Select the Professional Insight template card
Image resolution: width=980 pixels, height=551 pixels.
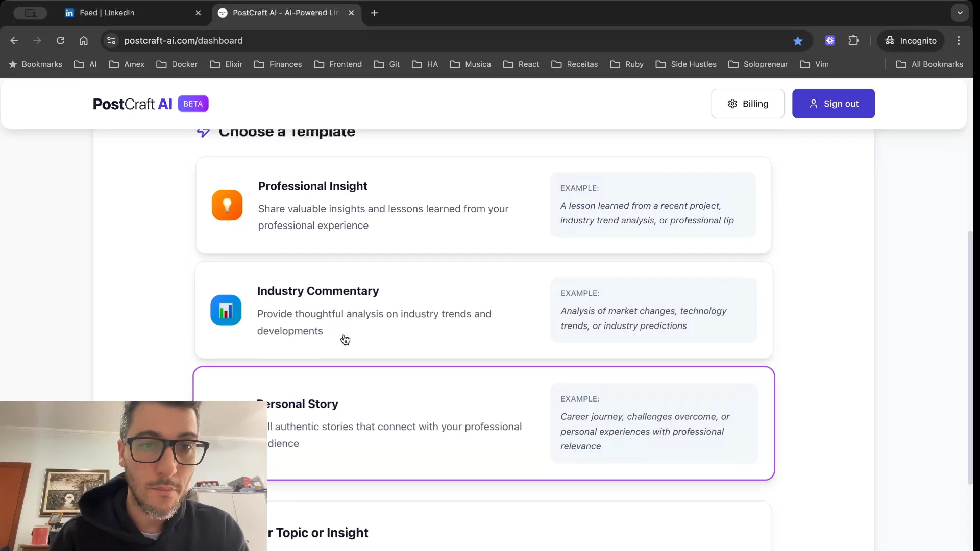388,205
